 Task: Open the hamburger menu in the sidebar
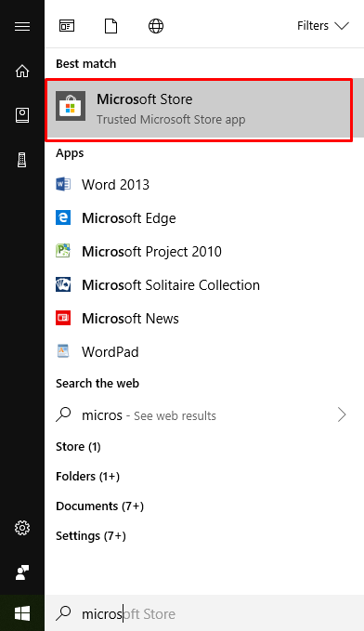coord(22,27)
